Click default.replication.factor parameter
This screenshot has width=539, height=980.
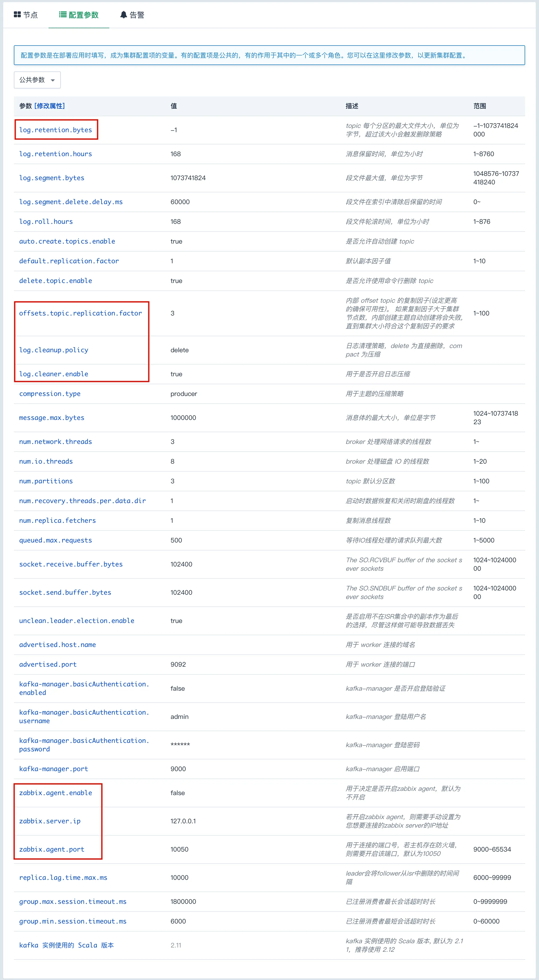69,261
